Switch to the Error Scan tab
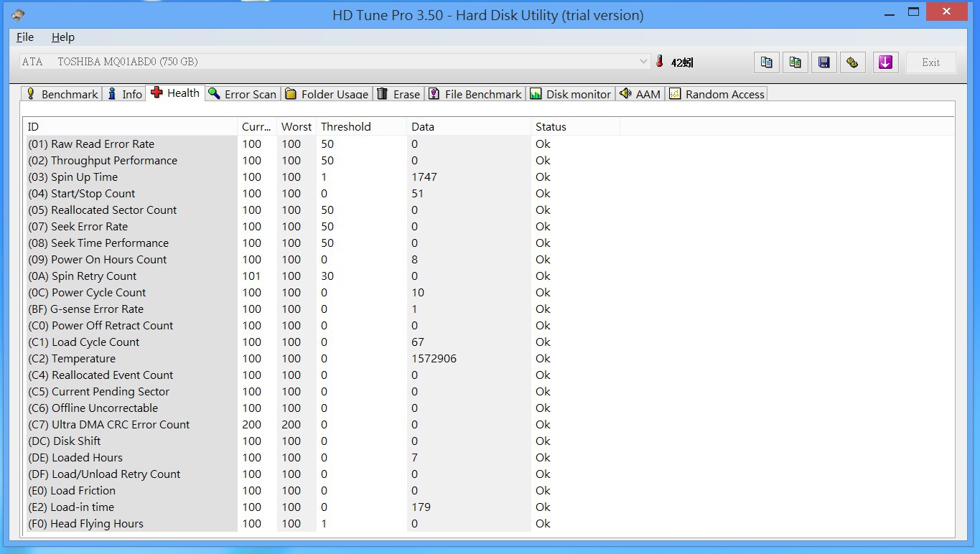The image size is (980, 554). (x=243, y=94)
